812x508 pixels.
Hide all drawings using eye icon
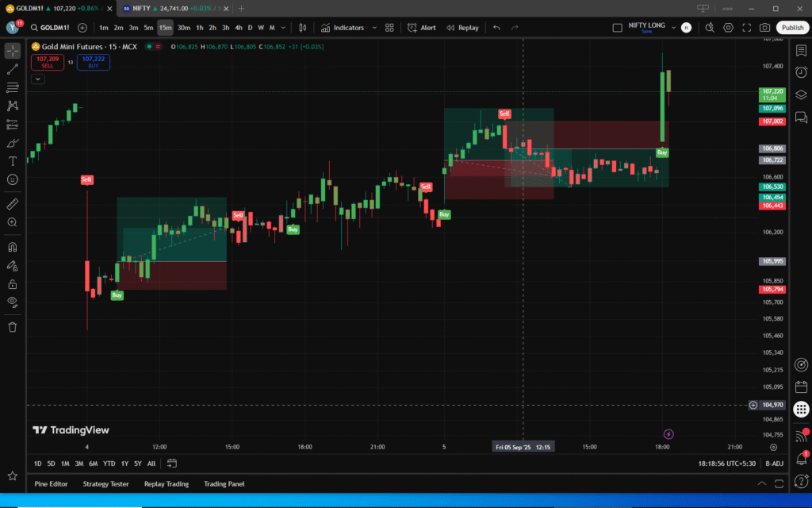coord(13,302)
